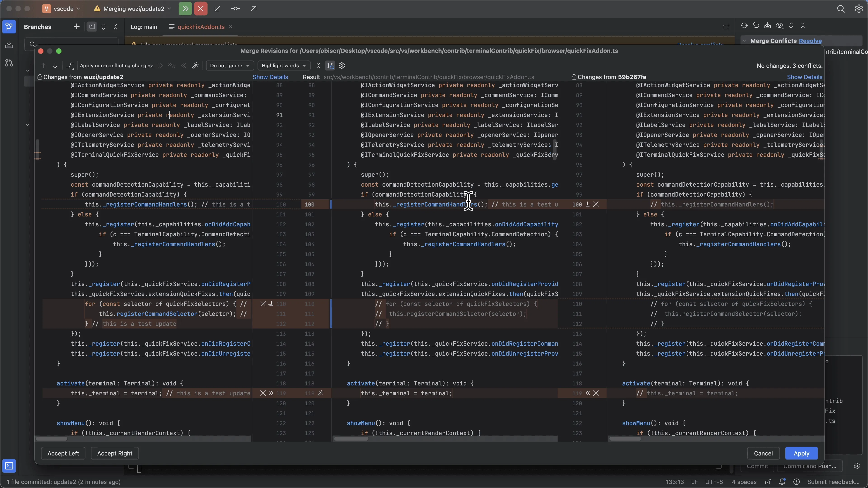Ignore left change at line 110
Image resolution: width=868 pixels, height=488 pixels.
(263, 304)
